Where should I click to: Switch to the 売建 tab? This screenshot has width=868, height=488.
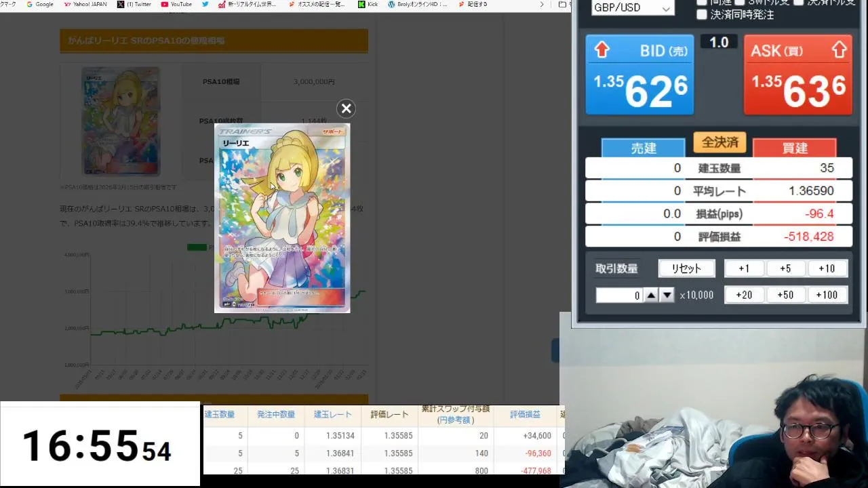[x=644, y=148]
